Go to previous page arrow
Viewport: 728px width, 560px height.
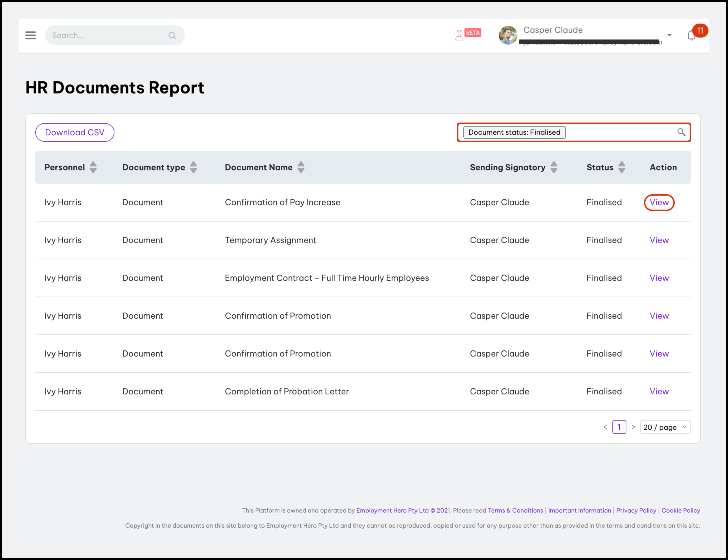tap(605, 427)
